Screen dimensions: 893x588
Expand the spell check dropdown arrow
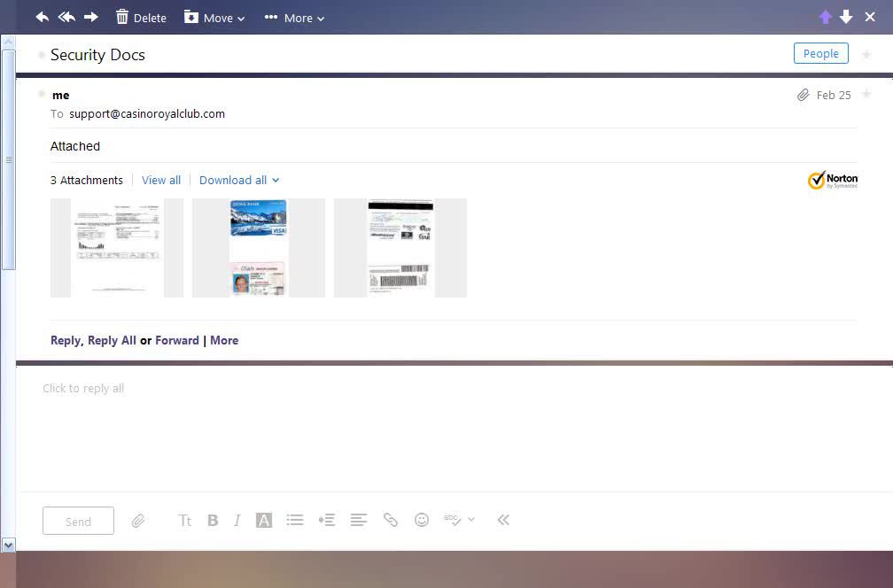471,520
